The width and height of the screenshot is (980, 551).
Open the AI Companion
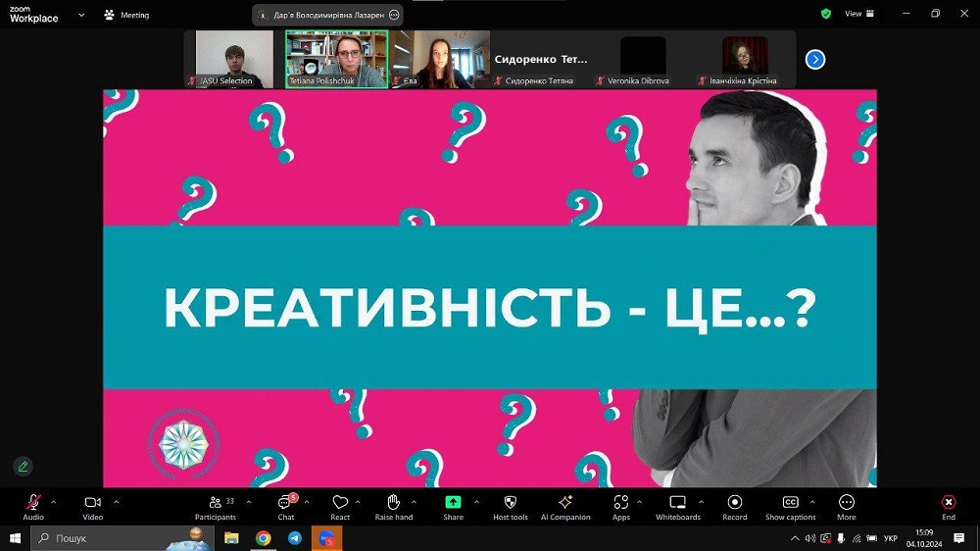565,506
